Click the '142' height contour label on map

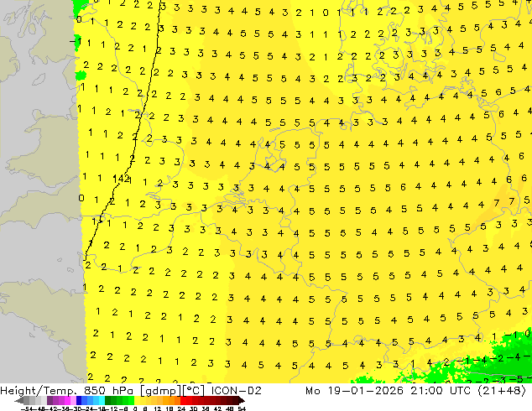click(x=121, y=179)
